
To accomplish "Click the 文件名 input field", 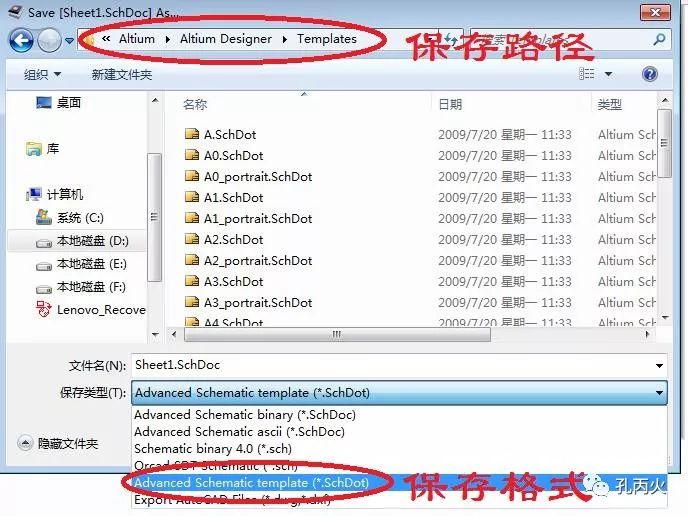I will tap(393, 365).
